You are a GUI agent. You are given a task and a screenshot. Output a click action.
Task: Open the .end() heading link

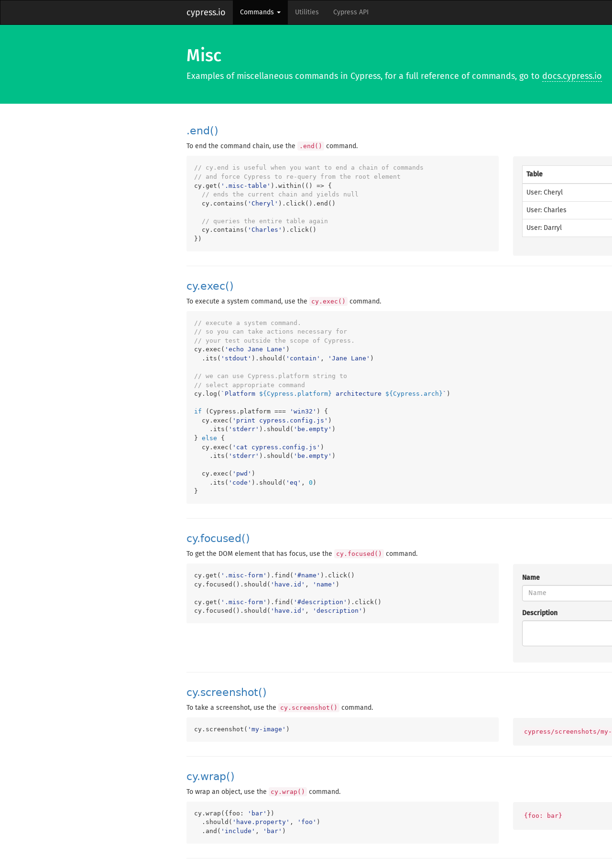pos(202,130)
